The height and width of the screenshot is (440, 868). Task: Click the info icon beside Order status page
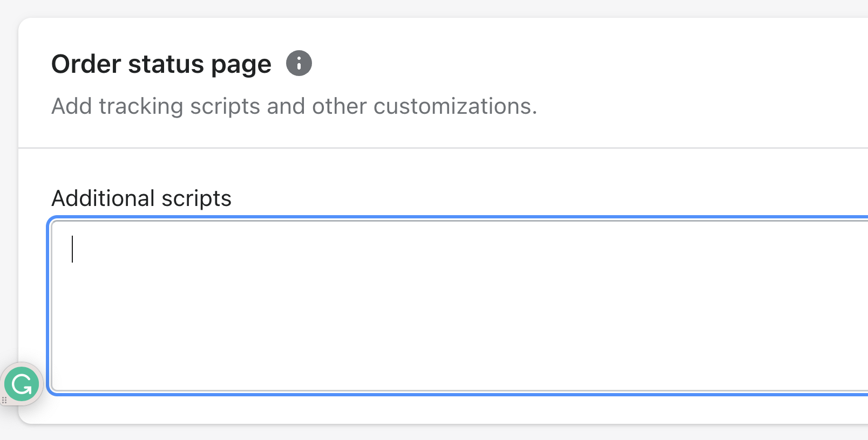pyautogui.click(x=299, y=63)
